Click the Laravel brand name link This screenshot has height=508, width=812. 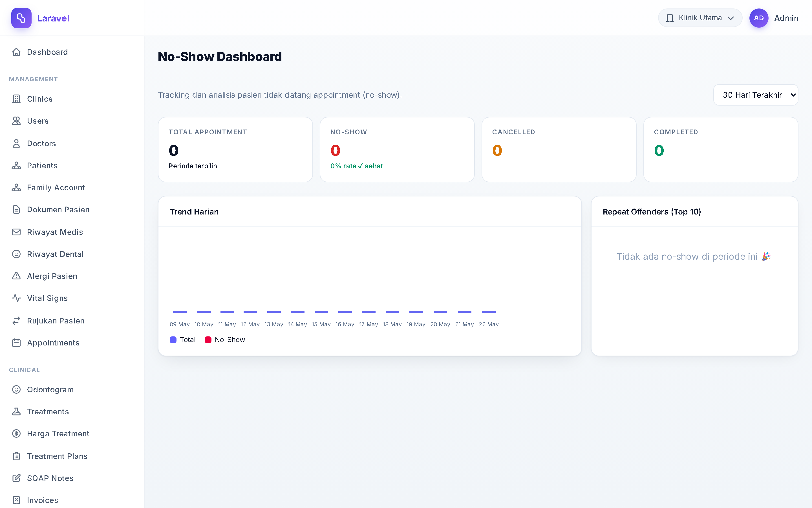[53, 18]
